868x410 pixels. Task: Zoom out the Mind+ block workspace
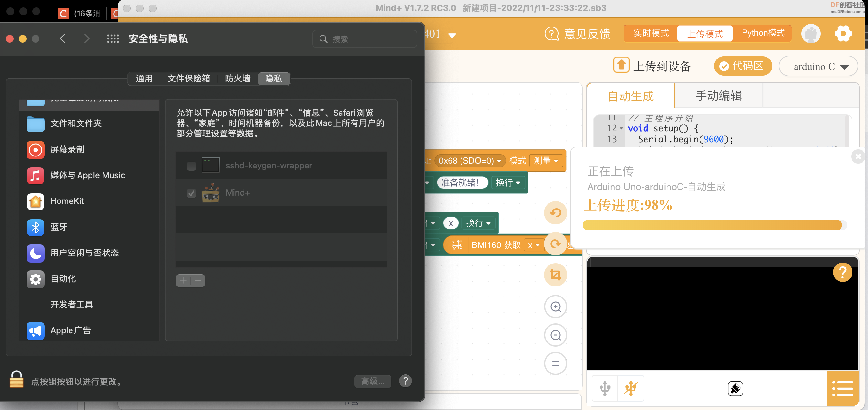coord(556,335)
